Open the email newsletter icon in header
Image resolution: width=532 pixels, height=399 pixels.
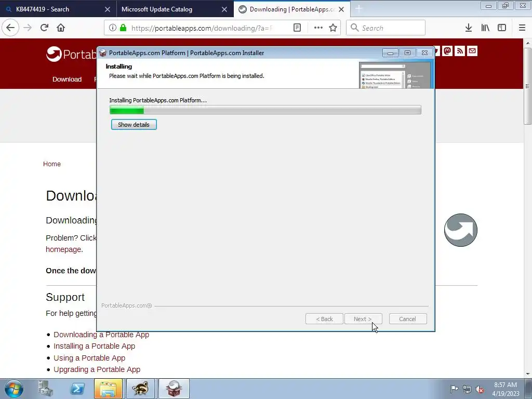[472, 51]
